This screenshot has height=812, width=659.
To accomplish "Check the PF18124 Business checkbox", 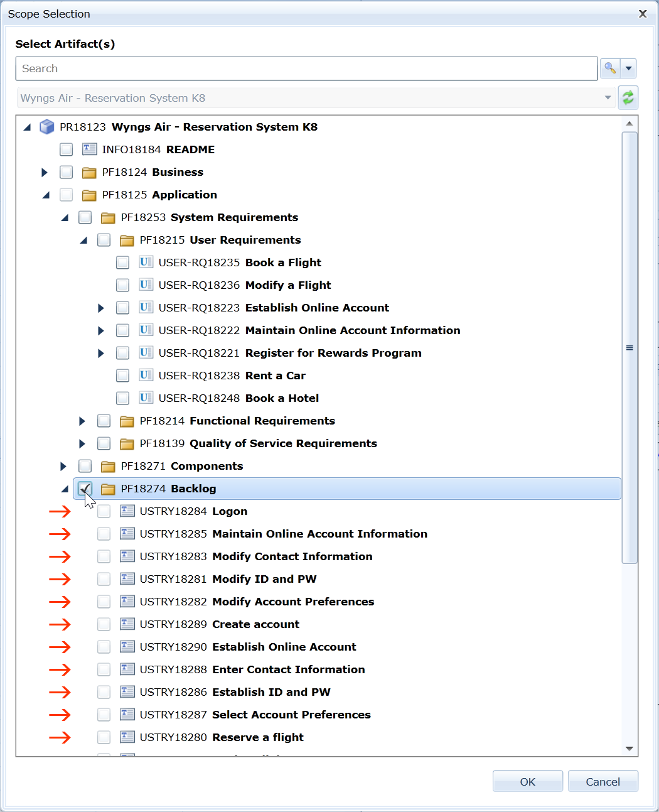I will (67, 172).
